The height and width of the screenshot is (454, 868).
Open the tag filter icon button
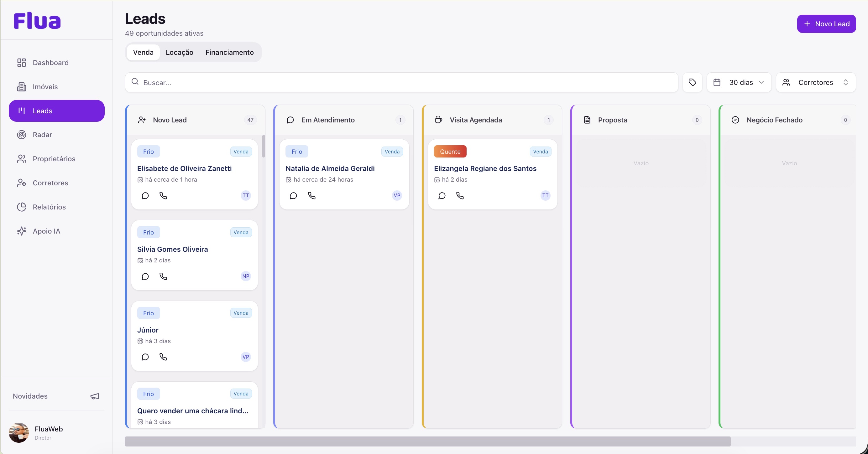(692, 82)
